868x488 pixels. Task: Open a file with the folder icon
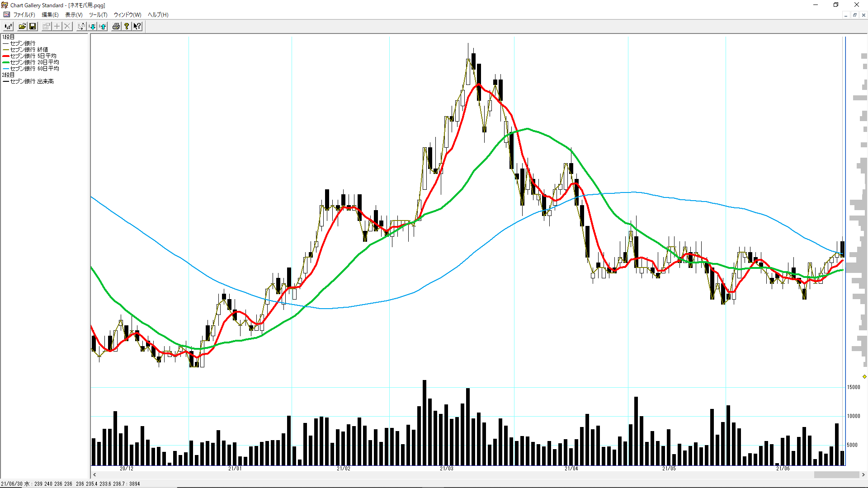pos(22,26)
